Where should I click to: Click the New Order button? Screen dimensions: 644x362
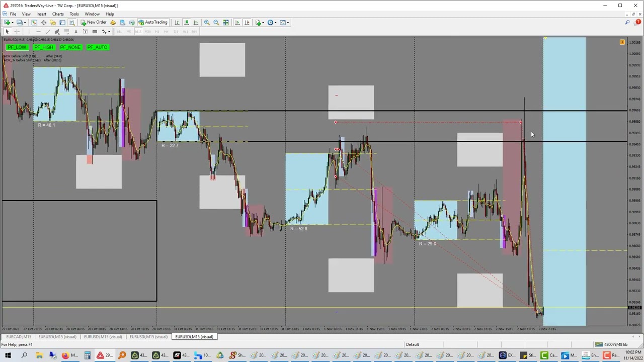[x=94, y=22]
